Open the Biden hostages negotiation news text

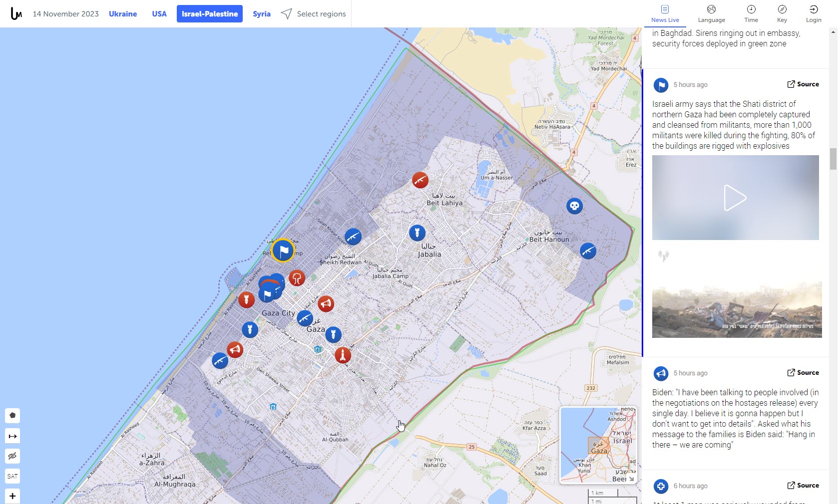click(736, 419)
